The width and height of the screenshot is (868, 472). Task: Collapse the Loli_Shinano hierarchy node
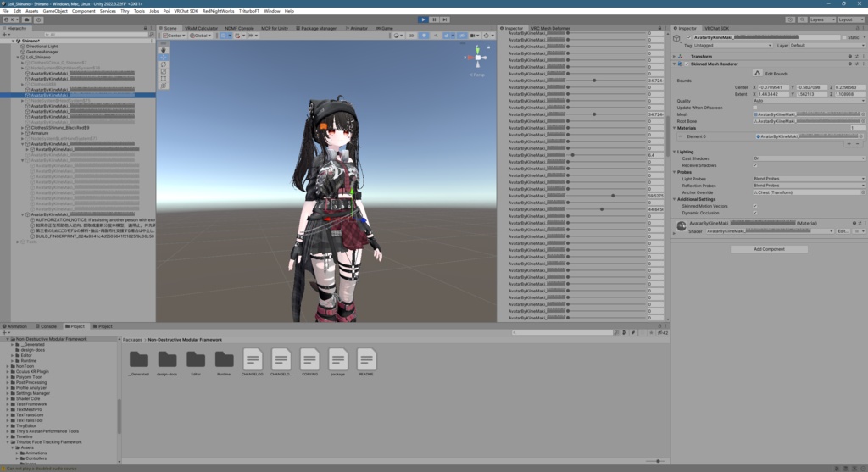(x=18, y=57)
